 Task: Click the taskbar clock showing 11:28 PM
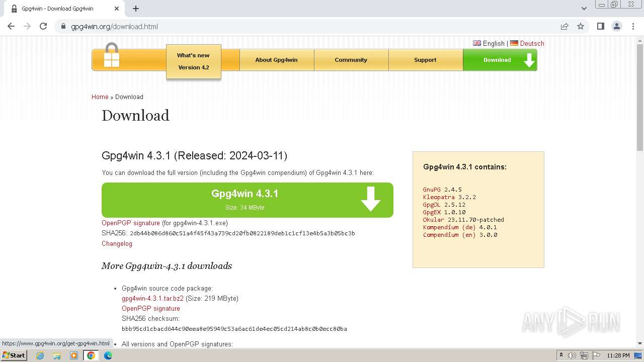tap(618, 355)
